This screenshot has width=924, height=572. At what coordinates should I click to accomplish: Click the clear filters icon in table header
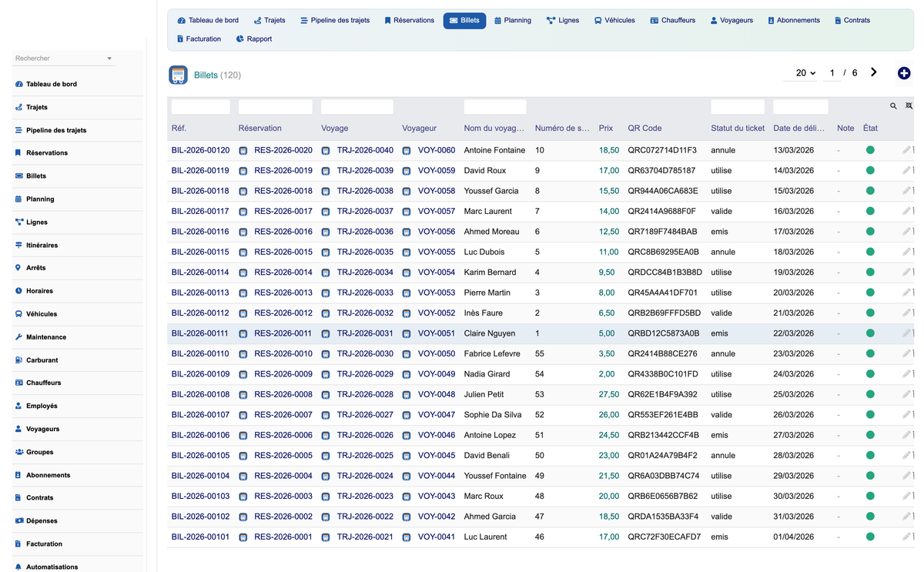(x=909, y=106)
